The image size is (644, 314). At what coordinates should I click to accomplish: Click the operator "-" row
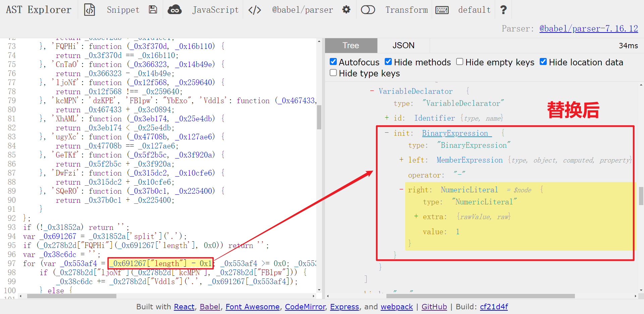437,175
